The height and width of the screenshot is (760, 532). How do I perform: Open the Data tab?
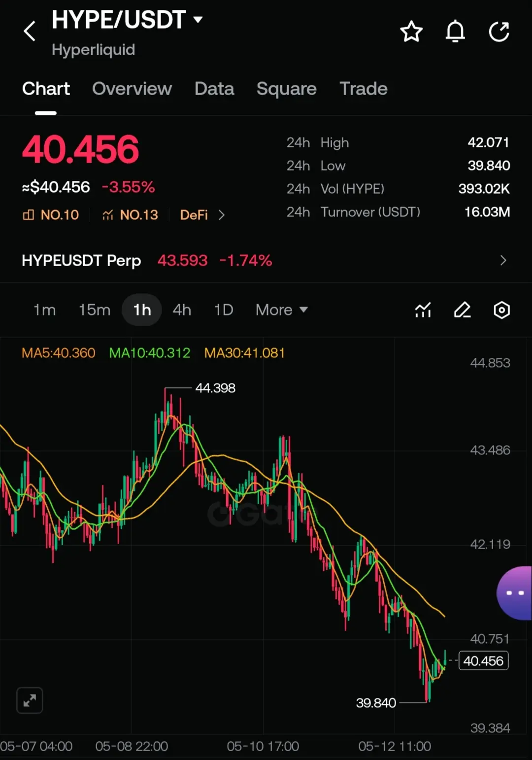[x=214, y=89]
